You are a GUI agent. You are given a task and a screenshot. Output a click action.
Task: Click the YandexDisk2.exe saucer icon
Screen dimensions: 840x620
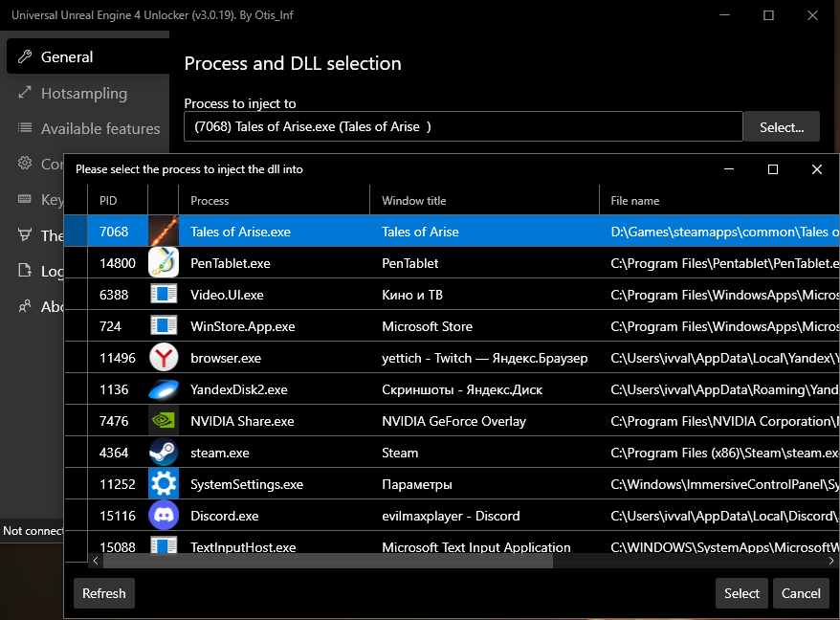pyautogui.click(x=164, y=389)
